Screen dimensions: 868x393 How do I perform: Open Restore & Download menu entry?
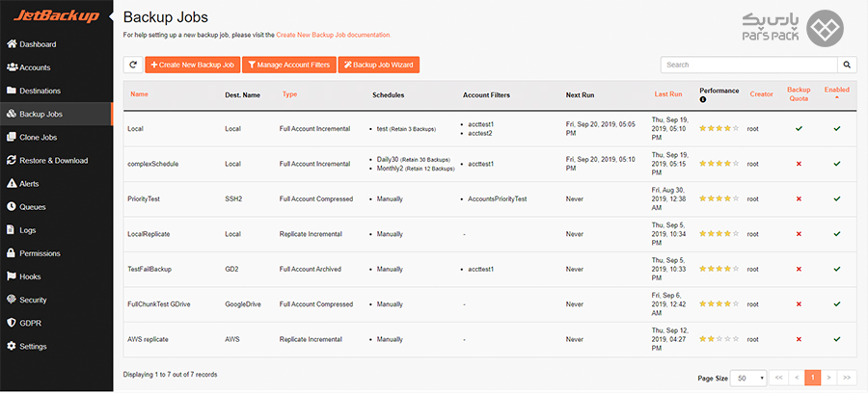56,160
